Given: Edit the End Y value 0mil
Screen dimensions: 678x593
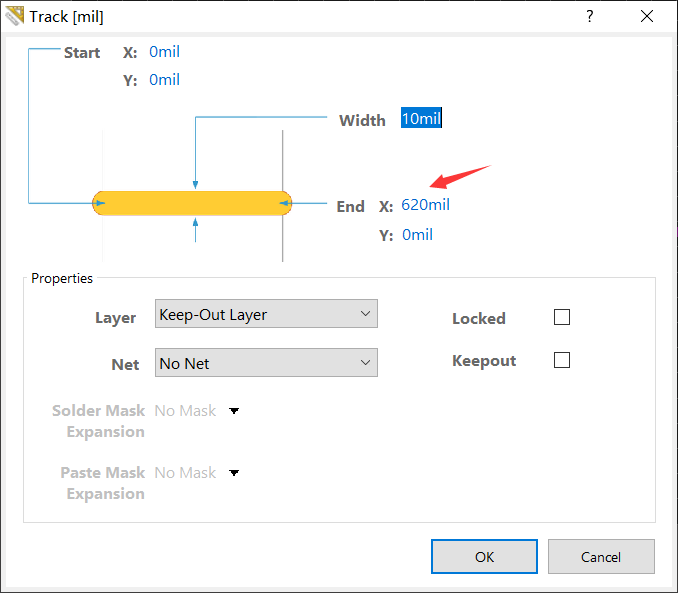Looking at the screenshot, I should [417, 235].
